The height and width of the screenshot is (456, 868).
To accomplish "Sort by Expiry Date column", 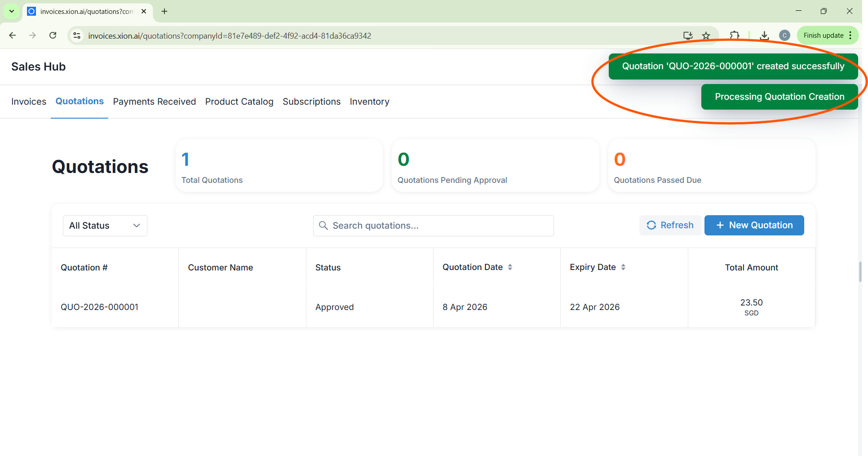I will pos(623,267).
